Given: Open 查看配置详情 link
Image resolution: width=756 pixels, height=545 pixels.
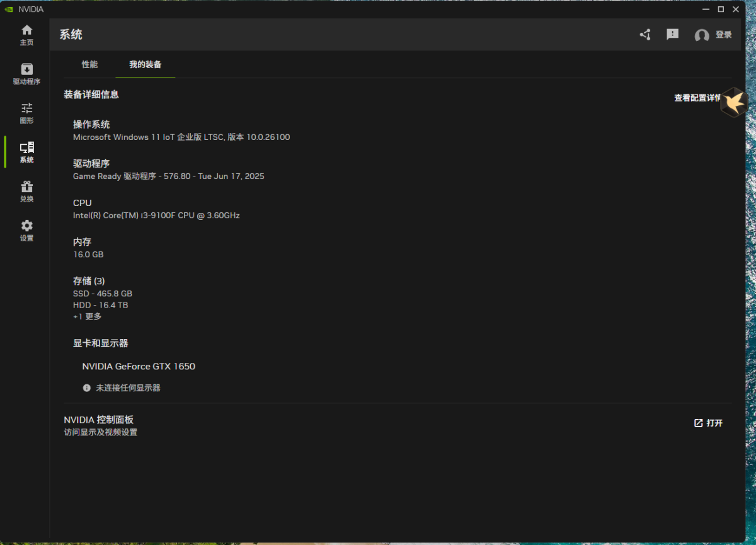Looking at the screenshot, I should pyautogui.click(x=698, y=98).
